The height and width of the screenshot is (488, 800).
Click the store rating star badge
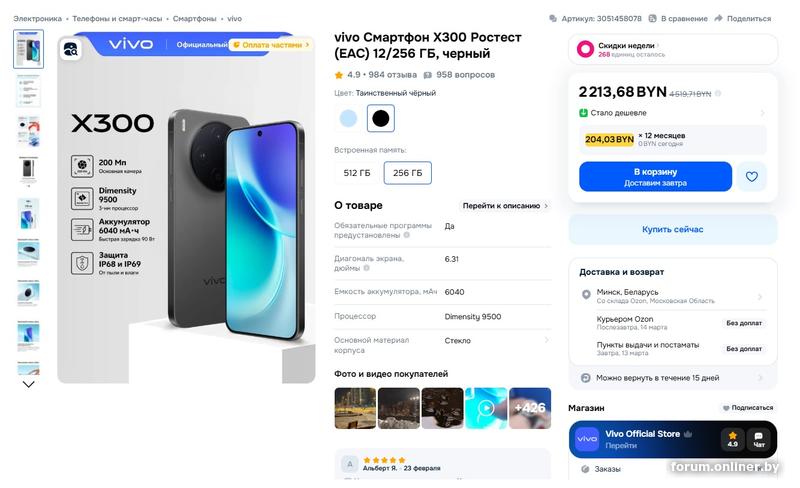point(733,439)
